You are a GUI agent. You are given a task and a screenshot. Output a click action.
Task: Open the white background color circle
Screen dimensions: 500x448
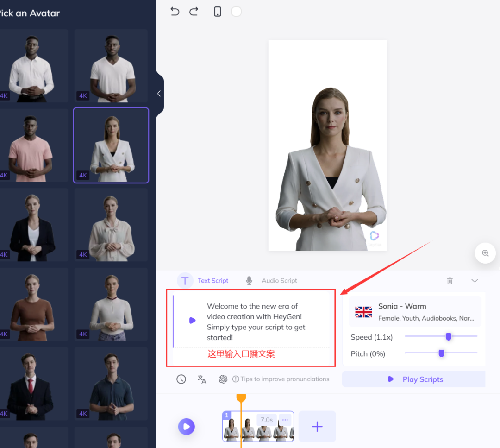(x=236, y=12)
